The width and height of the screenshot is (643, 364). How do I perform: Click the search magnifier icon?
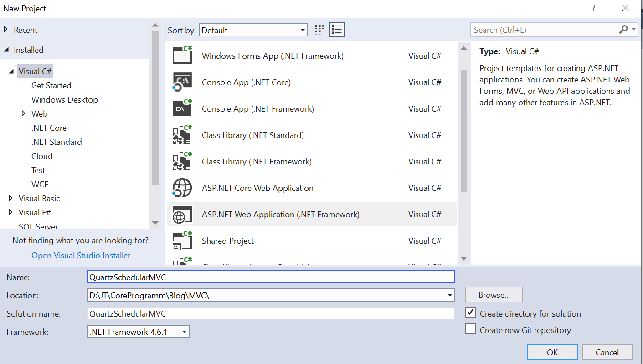[623, 29]
